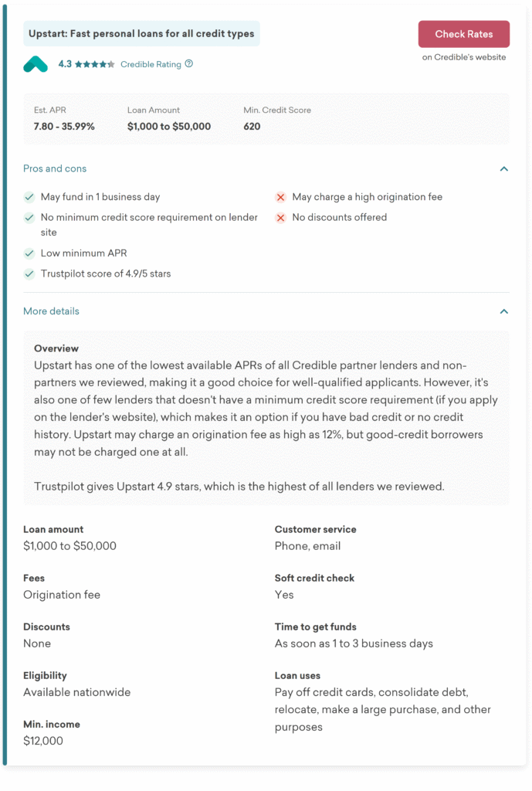Click the Upstart logo icon
This screenshot has height=791, width=532.
point(36,64)
